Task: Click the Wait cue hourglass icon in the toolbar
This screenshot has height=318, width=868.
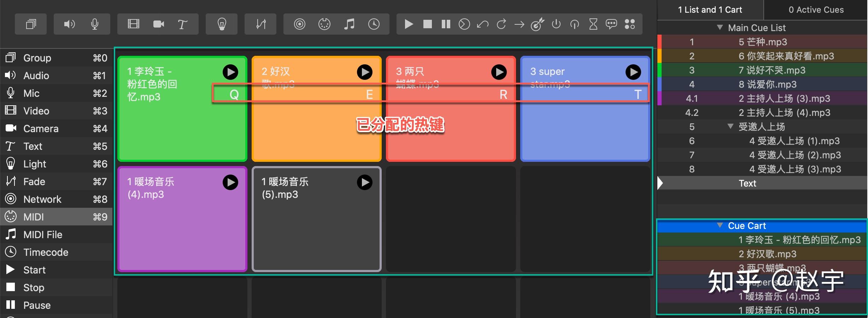Action: (x=593, y=24)
